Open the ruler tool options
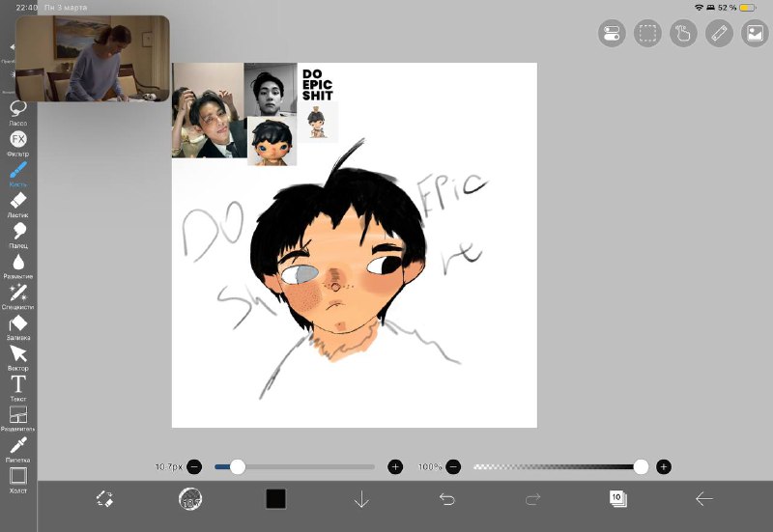 click(719, 34)
